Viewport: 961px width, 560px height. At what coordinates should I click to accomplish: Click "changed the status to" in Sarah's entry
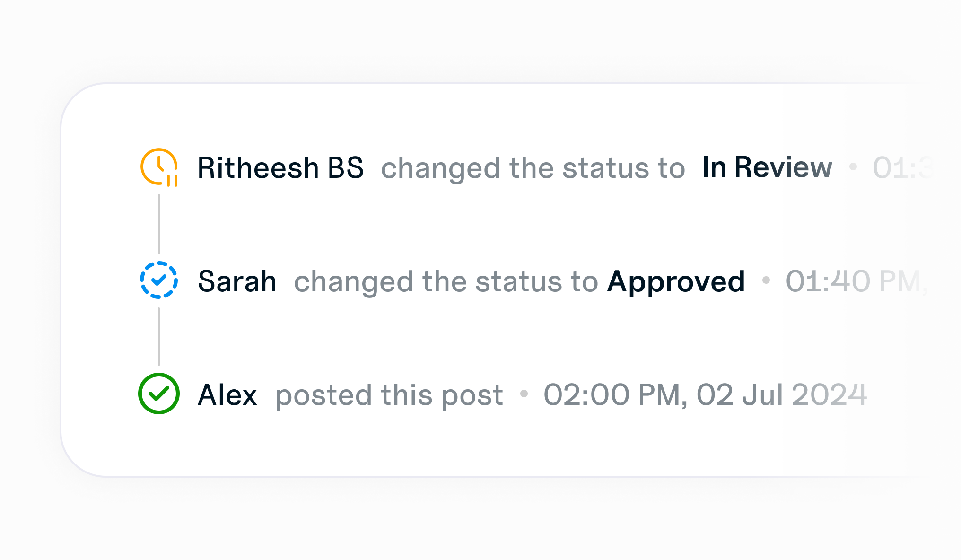point(446,281)
